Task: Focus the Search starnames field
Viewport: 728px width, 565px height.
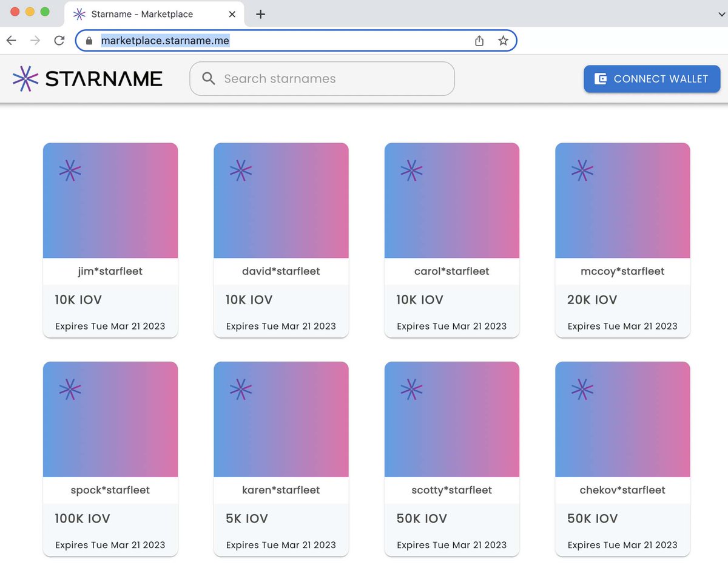Action: click(322, 78)
